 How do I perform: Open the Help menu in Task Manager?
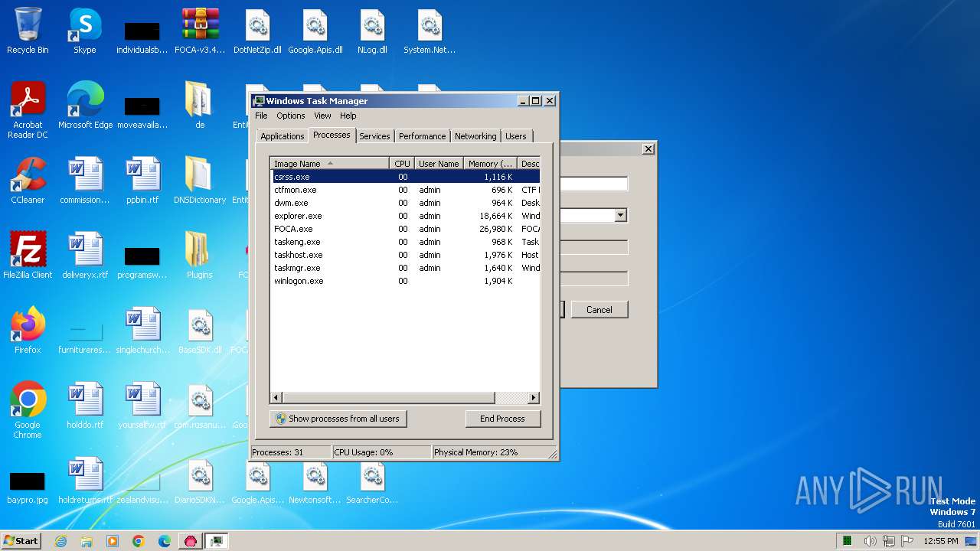[348, 116]
